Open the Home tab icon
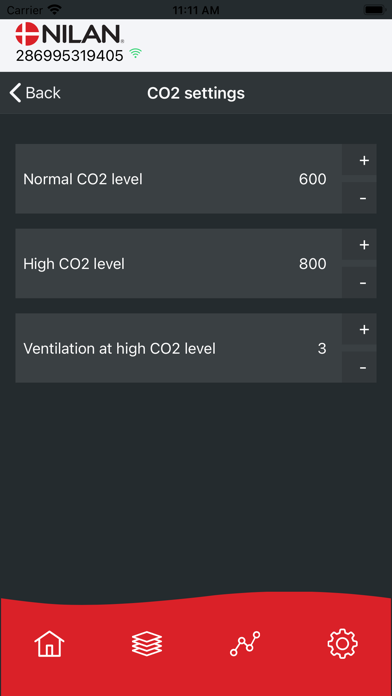Screen dimensions: 392x696 click(49, 644)
